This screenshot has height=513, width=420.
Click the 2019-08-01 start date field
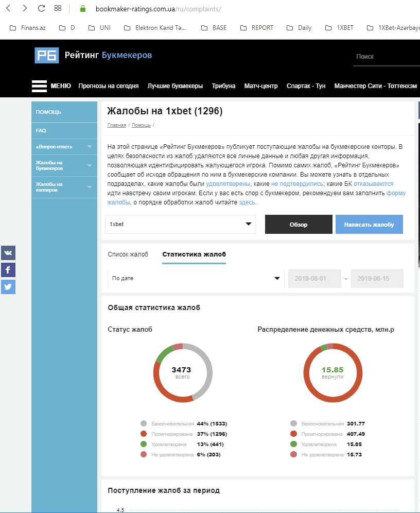(x=314, y=279)
